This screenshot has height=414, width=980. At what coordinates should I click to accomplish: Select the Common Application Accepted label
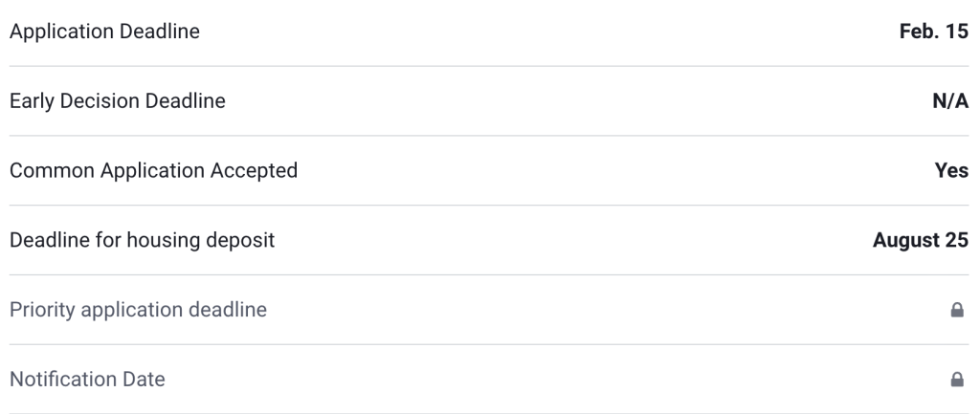coord(153,171)
